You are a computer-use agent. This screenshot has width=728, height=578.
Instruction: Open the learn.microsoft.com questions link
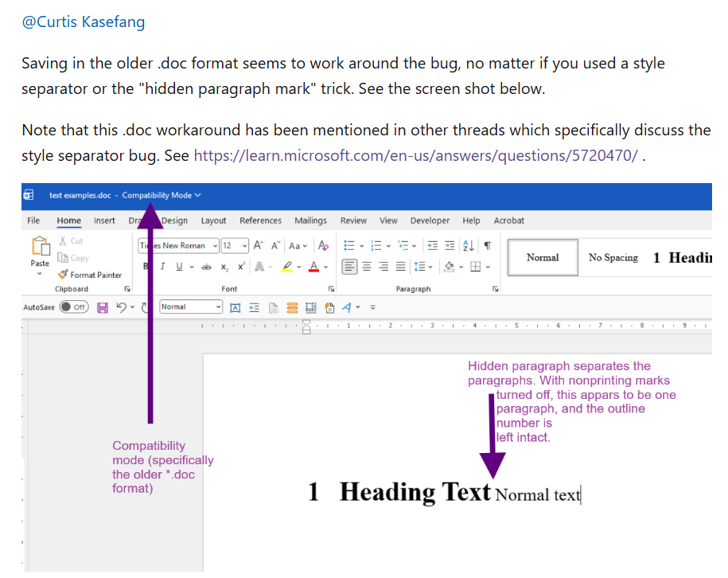416,155
